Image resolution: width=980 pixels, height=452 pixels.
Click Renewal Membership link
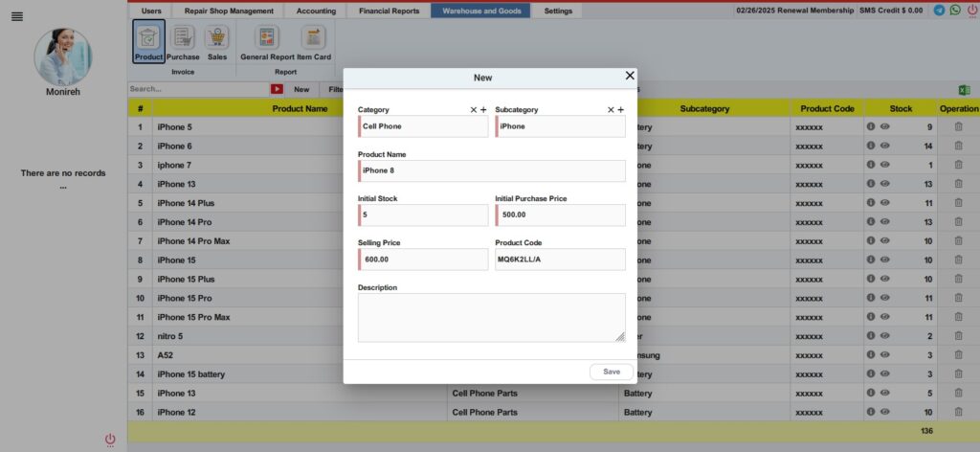click(794, 11)
